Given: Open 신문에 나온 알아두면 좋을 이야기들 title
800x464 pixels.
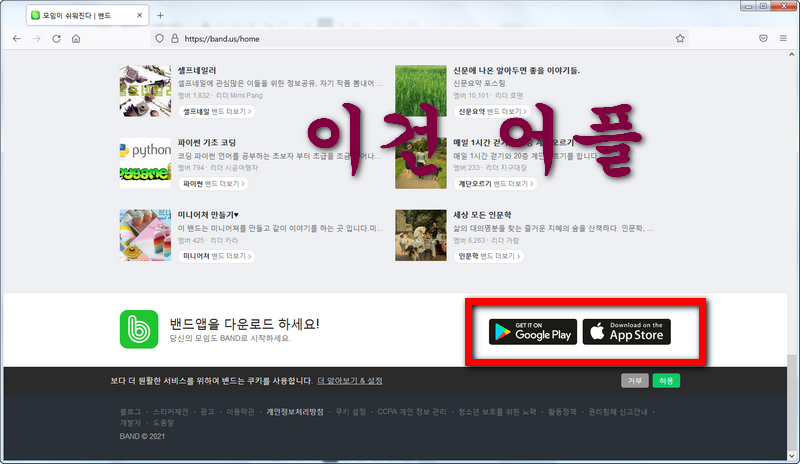Looking at the screenshot, I should click(x=516, y=70).
